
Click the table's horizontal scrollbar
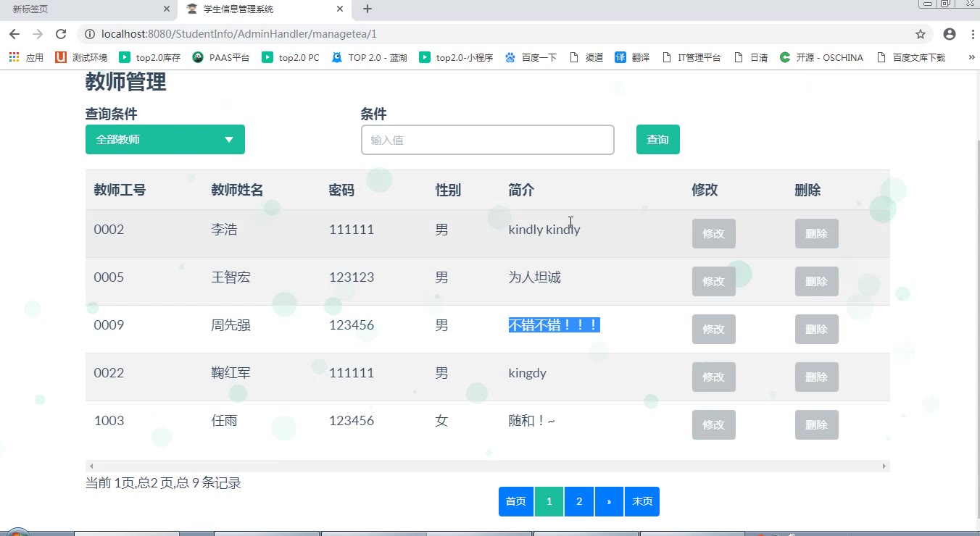[487, 466]
